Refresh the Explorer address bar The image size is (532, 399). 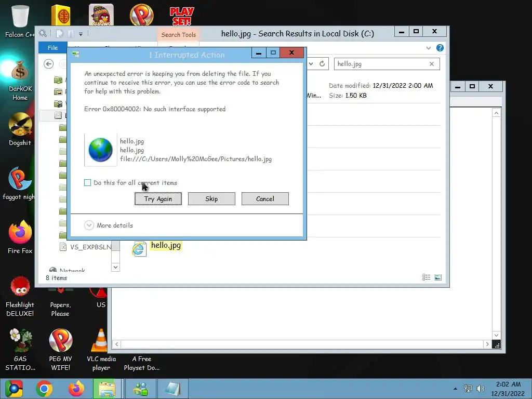[x=322, y=64]
